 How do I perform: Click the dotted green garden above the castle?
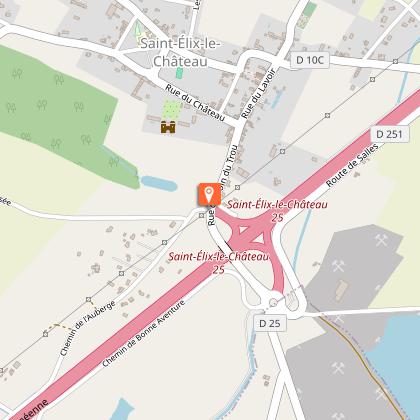pyautogui.click(x=172, y=110)
